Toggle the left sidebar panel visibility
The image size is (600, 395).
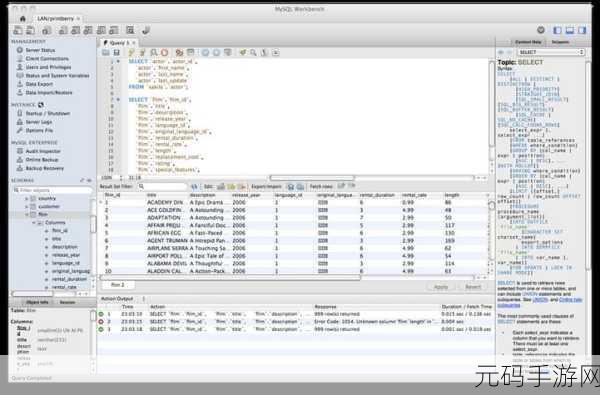coord(558,30)
